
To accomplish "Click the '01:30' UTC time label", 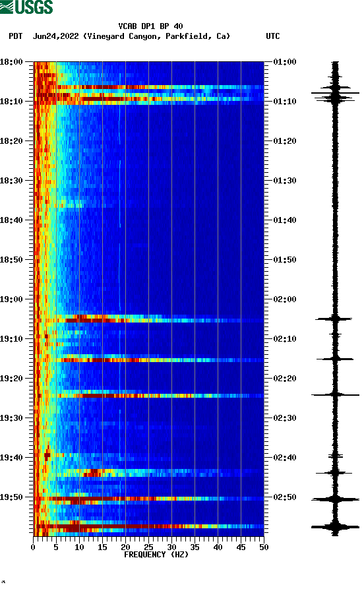I will pos(285,180).
